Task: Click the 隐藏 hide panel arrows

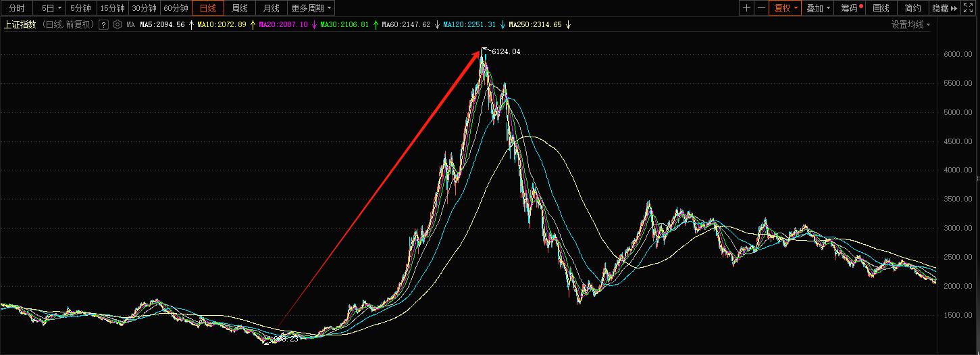Action: click(x=945, y=8)
